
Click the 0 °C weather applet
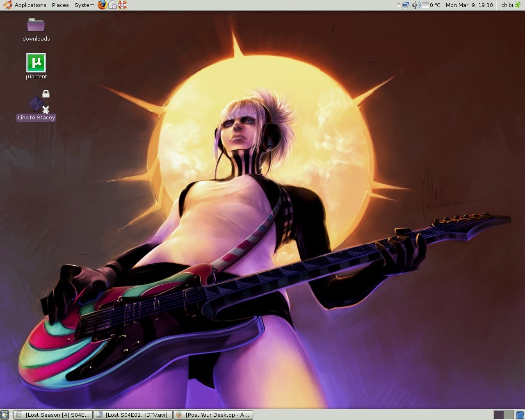coord(431,5)
